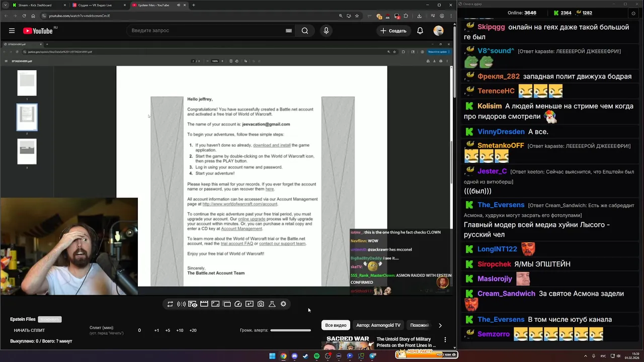Open options menu for Untold Story video
This screenshot has height=362, width=644.
click(x=445, y=340)
